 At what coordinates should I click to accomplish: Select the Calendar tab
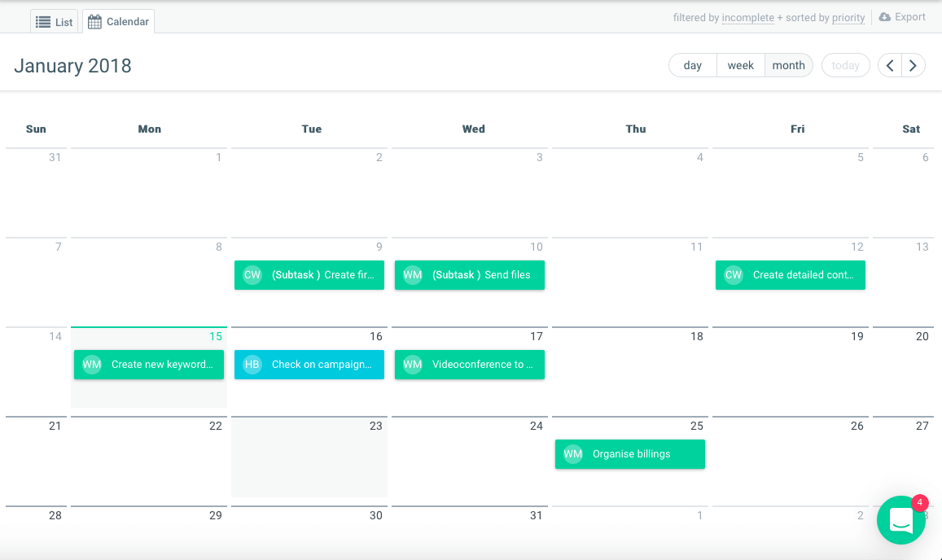click(119, 22)
